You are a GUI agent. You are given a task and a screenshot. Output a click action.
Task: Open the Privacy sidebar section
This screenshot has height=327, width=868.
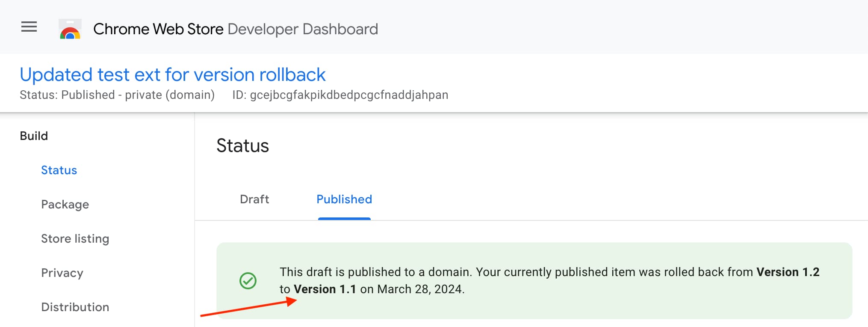pyautogui.click(x=62, y=273)
